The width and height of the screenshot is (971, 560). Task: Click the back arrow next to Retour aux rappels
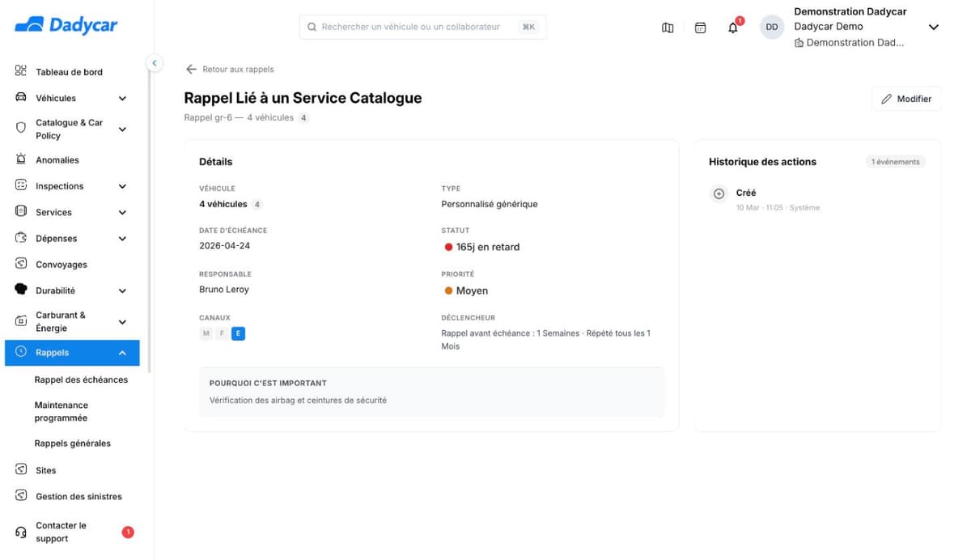(191, 70)
